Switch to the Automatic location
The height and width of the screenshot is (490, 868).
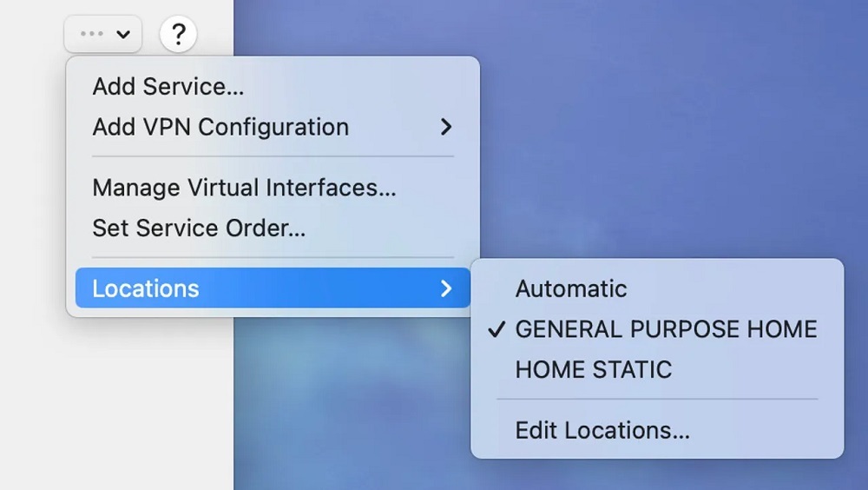click(x=570, y=288)
